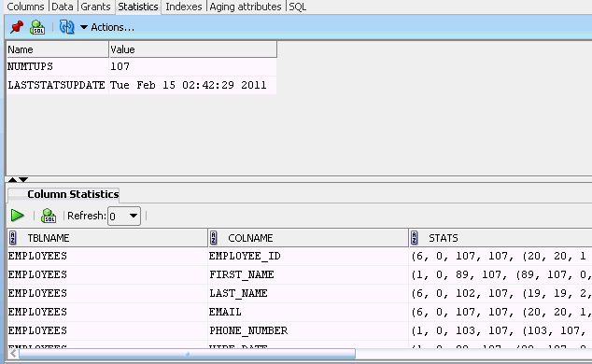Click the STATS value for EMPLOYEE_ID
592x364 pixels.
tap(500, 256)
